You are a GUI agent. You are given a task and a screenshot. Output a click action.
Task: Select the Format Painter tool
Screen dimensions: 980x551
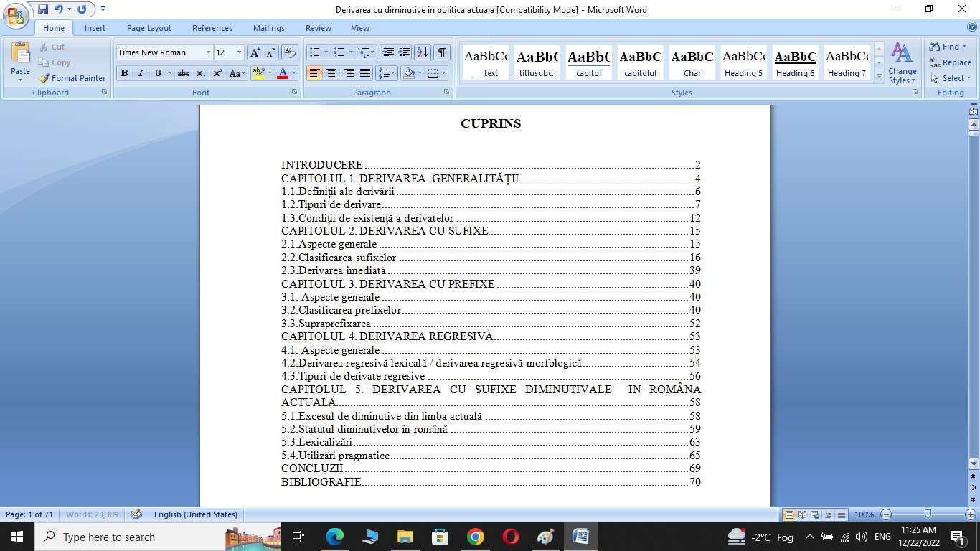(x=71, y=78)
